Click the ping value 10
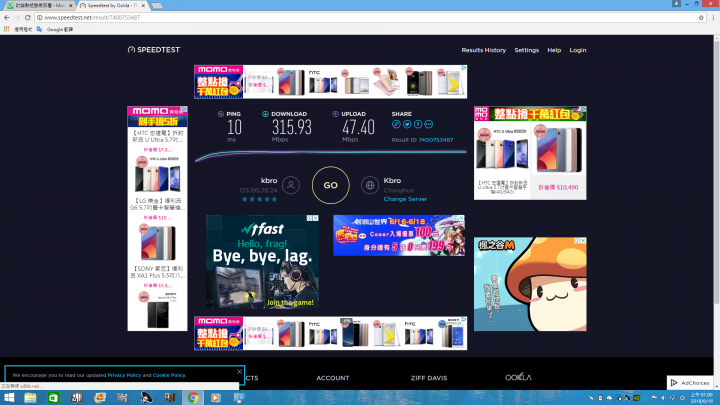 [234, 127]
